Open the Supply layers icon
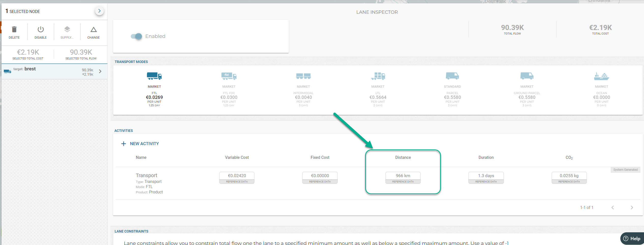This screenshot has height=245, width=644. coord(67,29)
